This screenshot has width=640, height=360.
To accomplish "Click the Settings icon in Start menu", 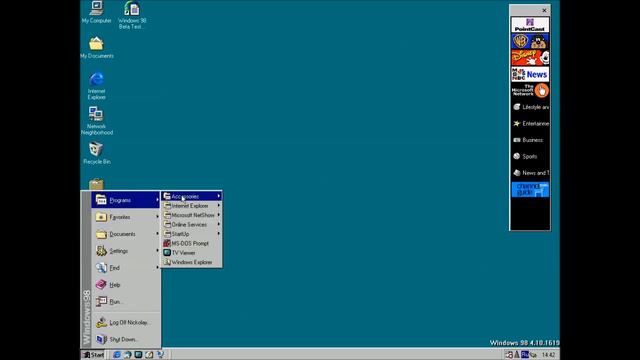I will point(101,251).
